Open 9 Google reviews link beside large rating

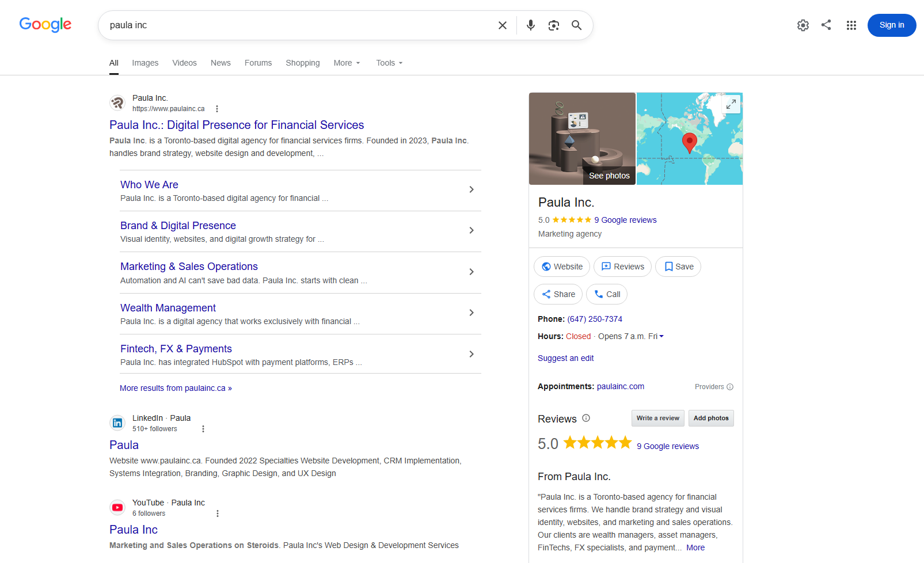[x=668, y=446]
